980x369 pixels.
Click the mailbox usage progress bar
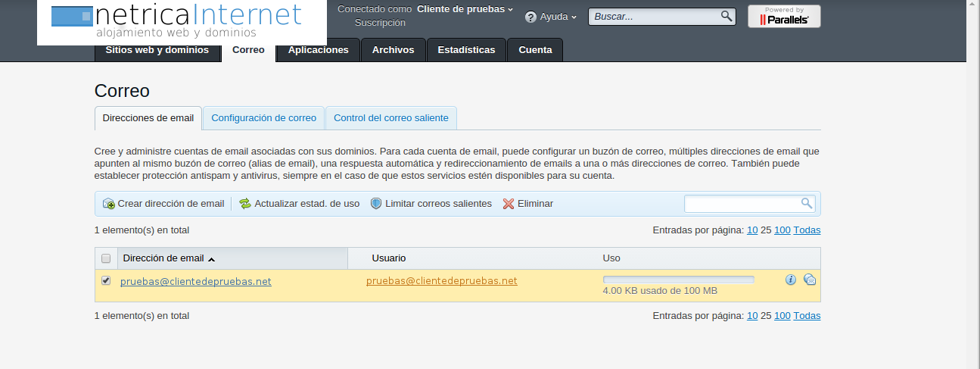tap(678, 280)
